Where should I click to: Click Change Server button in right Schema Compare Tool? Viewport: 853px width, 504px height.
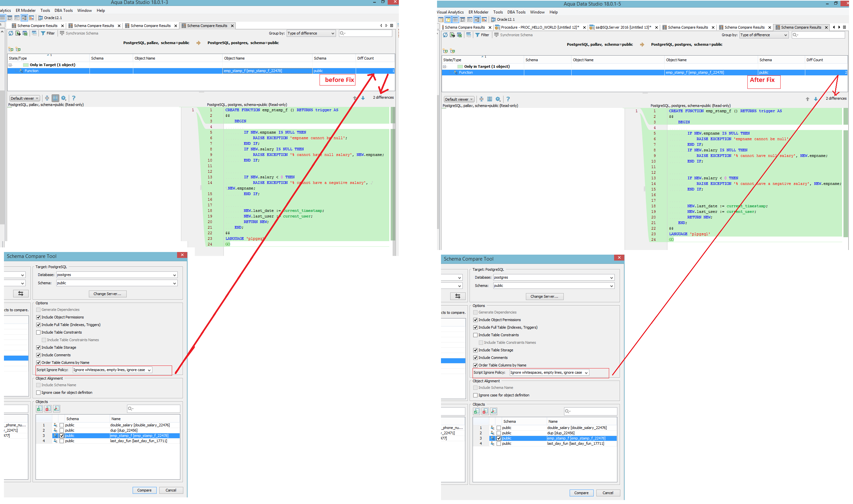544,296
